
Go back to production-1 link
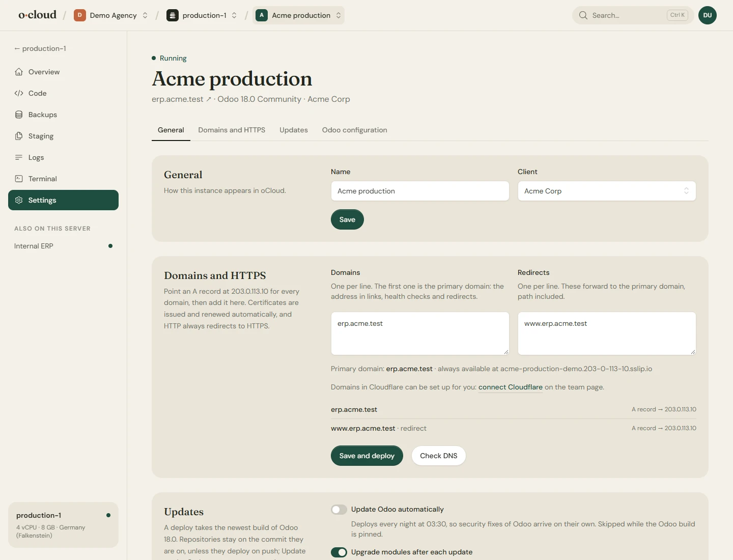40,48
